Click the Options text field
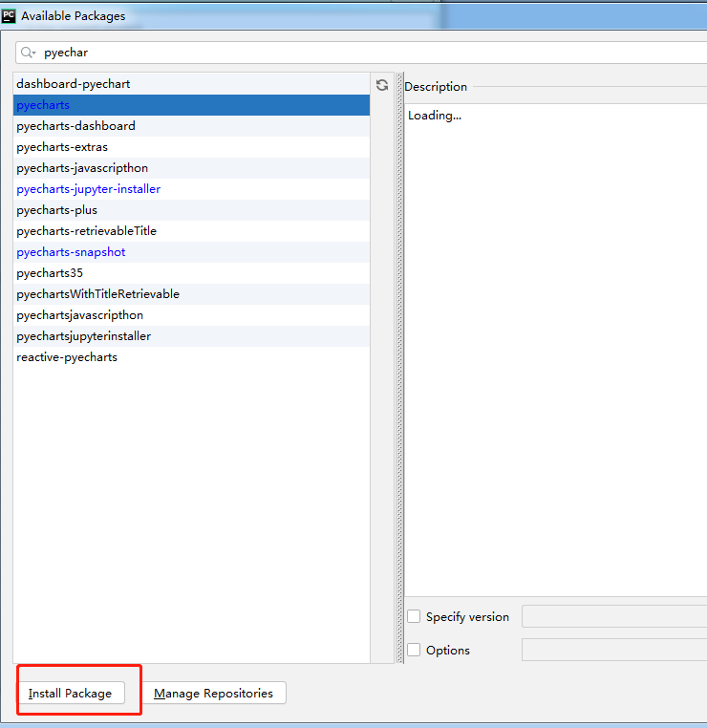The height and width of the screenshot is (728, 707). [613, 651]
